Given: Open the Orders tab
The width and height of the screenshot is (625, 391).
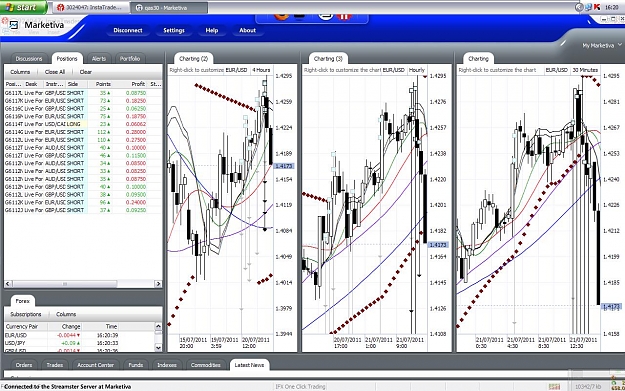Looking at the screenshot, I should pos(24,365).
